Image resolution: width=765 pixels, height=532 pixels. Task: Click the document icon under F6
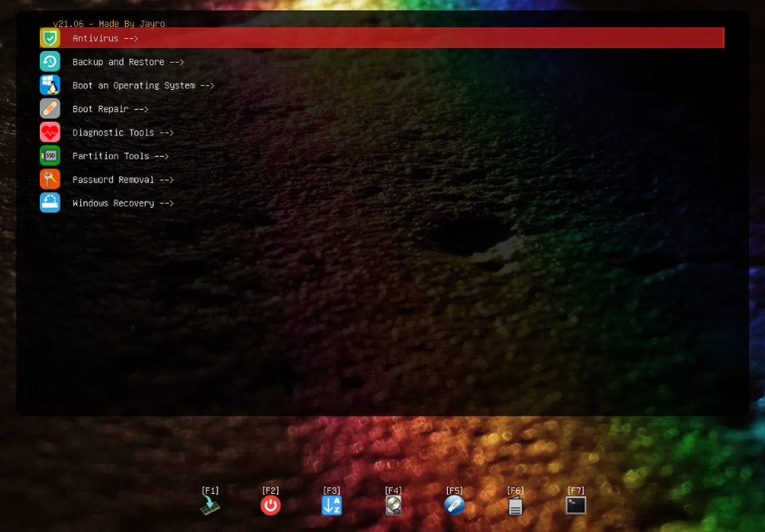tap(516, 507)
